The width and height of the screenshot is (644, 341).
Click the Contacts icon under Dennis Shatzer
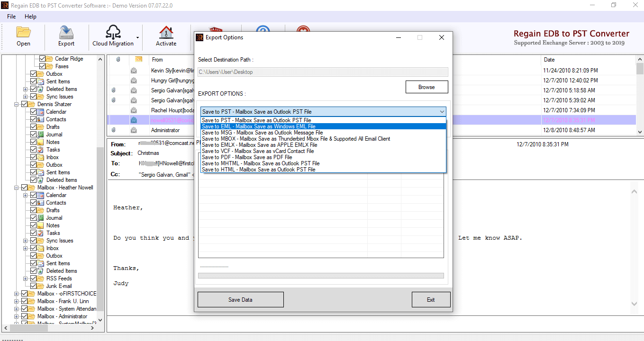tap(41, 119)
